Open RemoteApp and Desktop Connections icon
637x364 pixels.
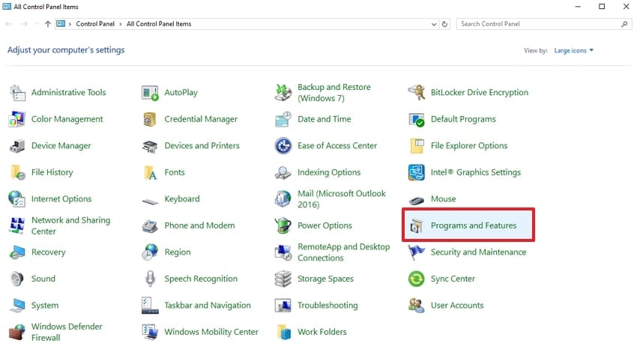point(283,252)
